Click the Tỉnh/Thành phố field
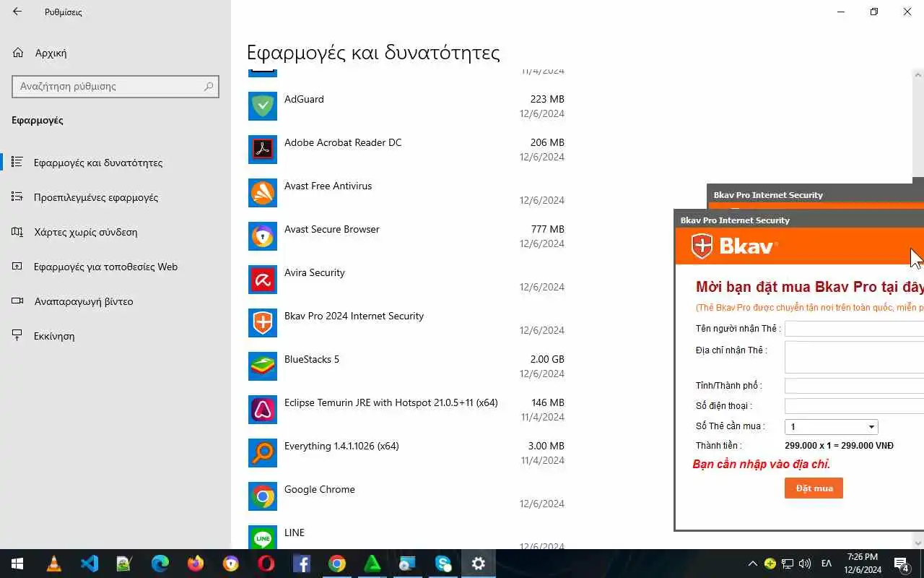The image size is (924, 578). coord(854,386)
